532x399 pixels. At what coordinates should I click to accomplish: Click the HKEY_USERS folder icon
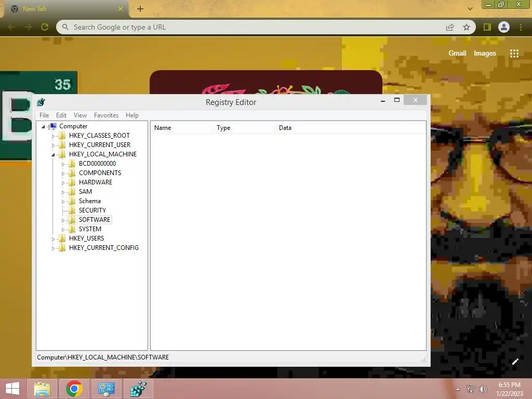pyautogui.click(x=62, y=238)
